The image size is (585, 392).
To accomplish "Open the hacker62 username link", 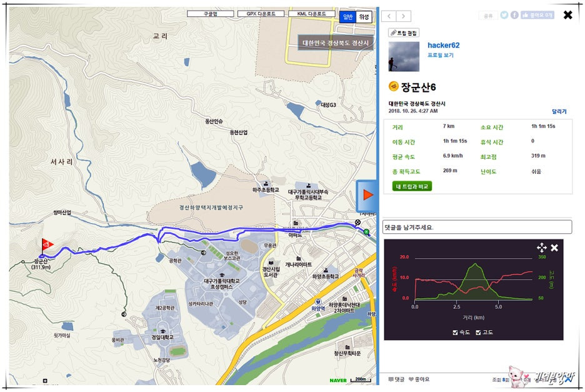I will (x=443, y=45).
